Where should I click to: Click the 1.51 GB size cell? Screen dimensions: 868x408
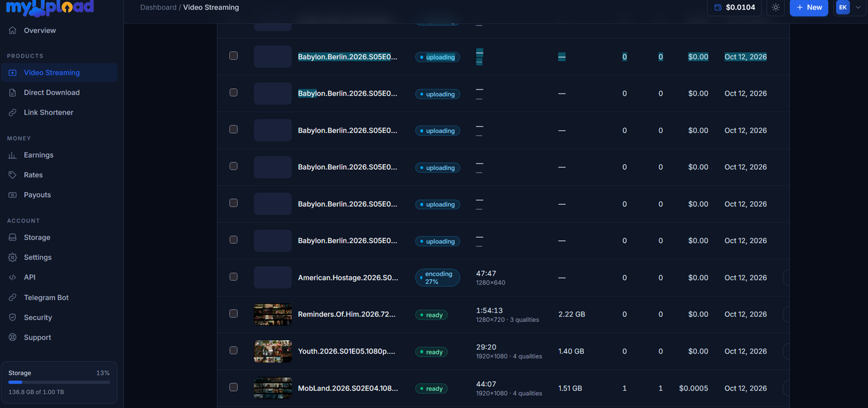point(570,388)
